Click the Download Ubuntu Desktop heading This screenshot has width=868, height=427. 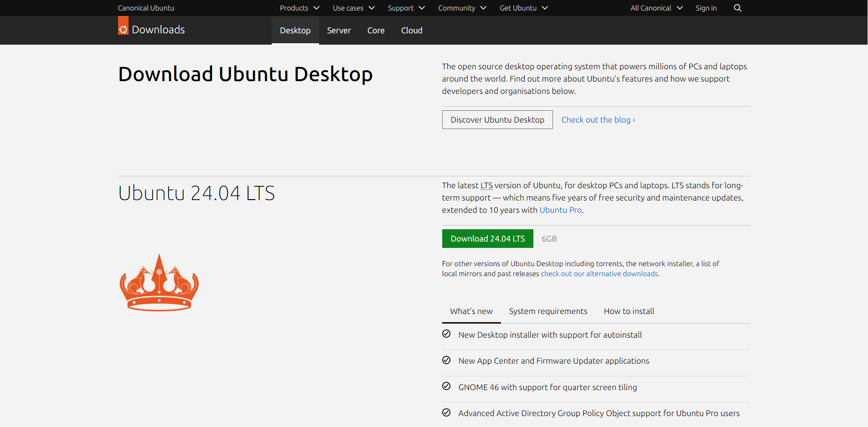point(245,74)
